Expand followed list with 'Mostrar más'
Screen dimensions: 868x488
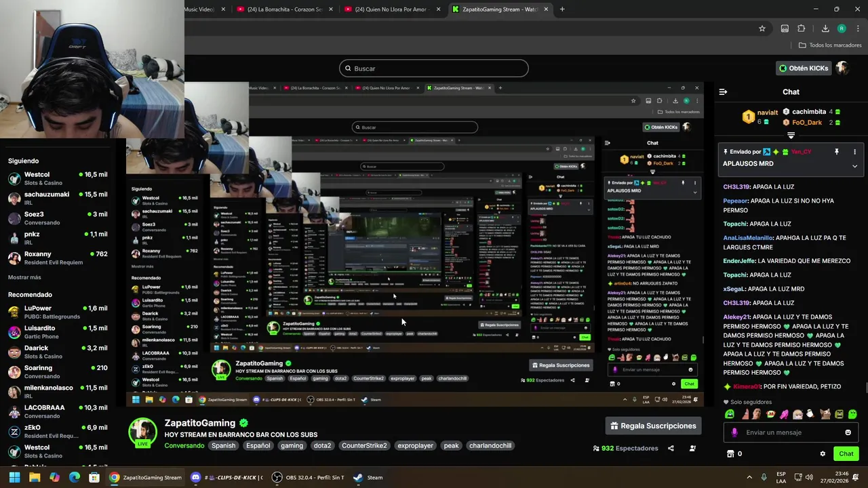pos(24,277)
